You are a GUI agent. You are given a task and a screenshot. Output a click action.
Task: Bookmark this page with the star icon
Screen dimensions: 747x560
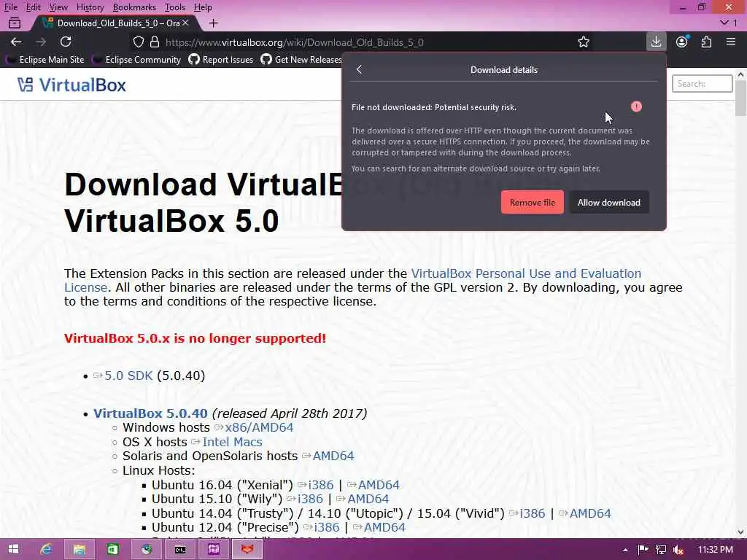584,42
